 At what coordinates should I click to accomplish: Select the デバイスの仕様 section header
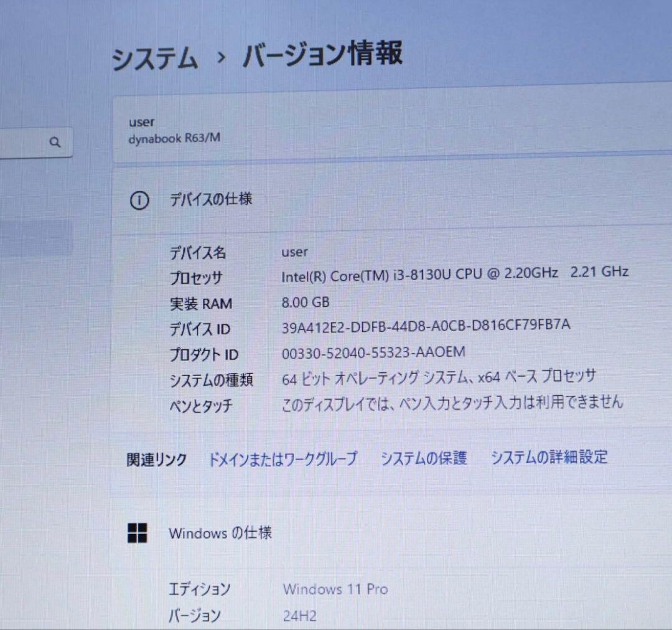point(212,200)
